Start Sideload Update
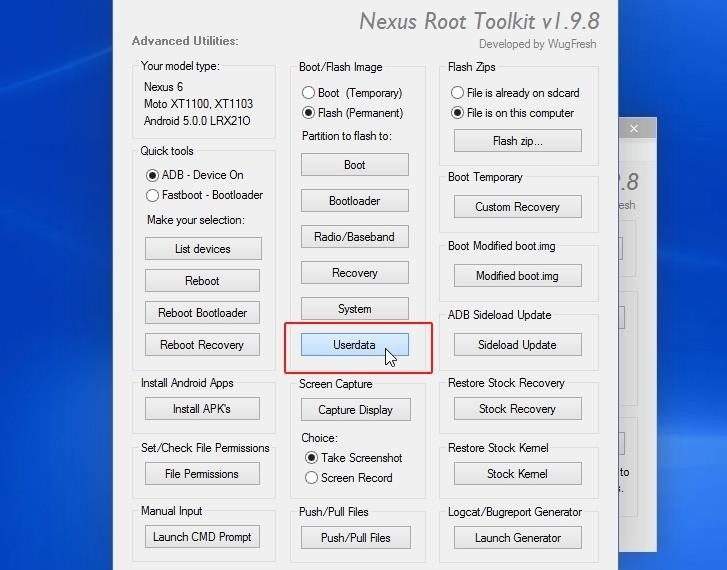Viewport: 727px width, 570px height. point(517,345)
